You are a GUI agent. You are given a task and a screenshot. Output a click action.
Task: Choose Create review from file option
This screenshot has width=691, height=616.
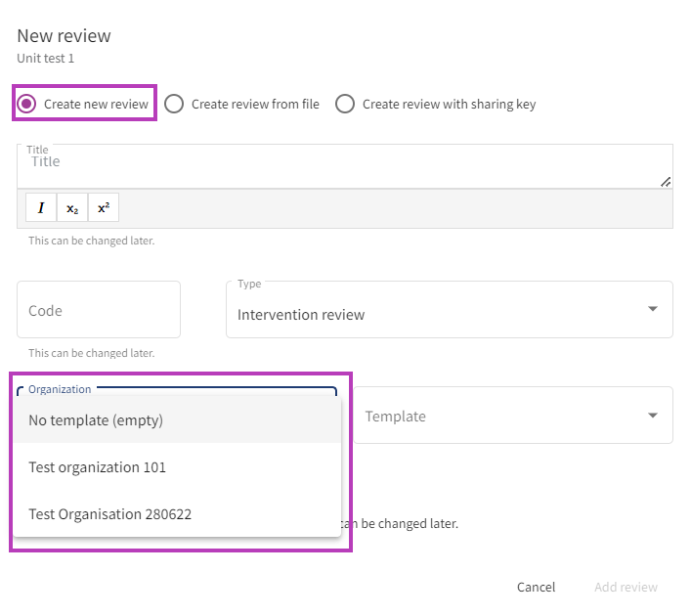(174, 104)
